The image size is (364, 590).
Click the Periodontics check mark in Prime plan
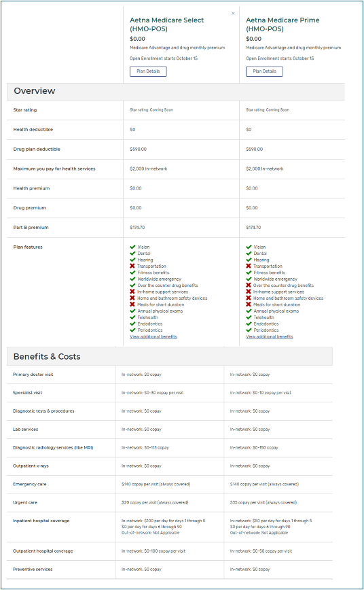[x=249, y=330]
